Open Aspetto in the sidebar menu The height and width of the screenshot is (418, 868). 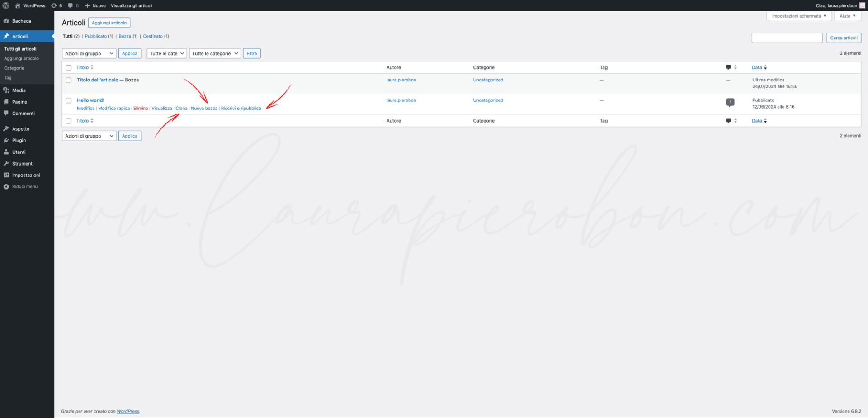pos(20,129)
